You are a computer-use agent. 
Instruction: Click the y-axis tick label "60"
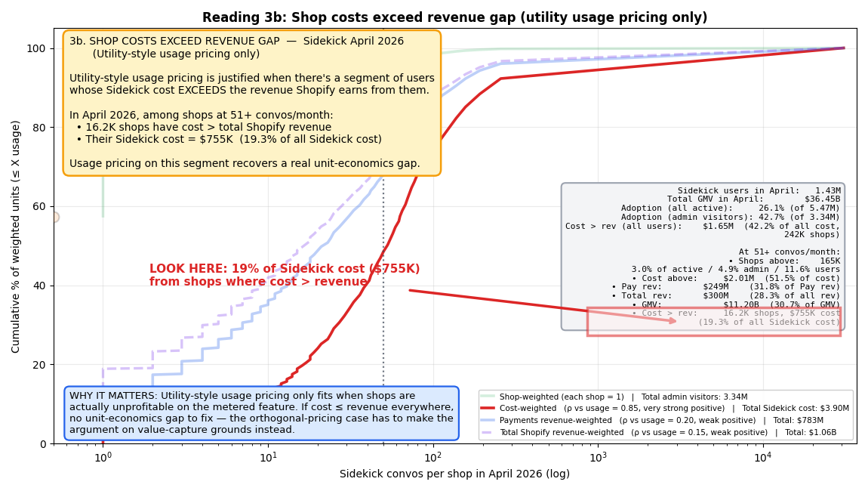pyautogui.click(x=40, y=207)
